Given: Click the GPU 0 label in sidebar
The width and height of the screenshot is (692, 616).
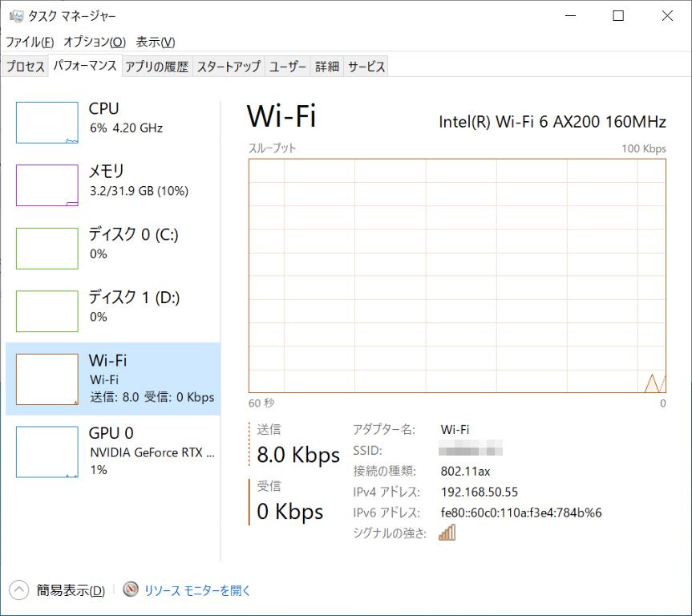Looking at the screenshot, I should (111, 433).
